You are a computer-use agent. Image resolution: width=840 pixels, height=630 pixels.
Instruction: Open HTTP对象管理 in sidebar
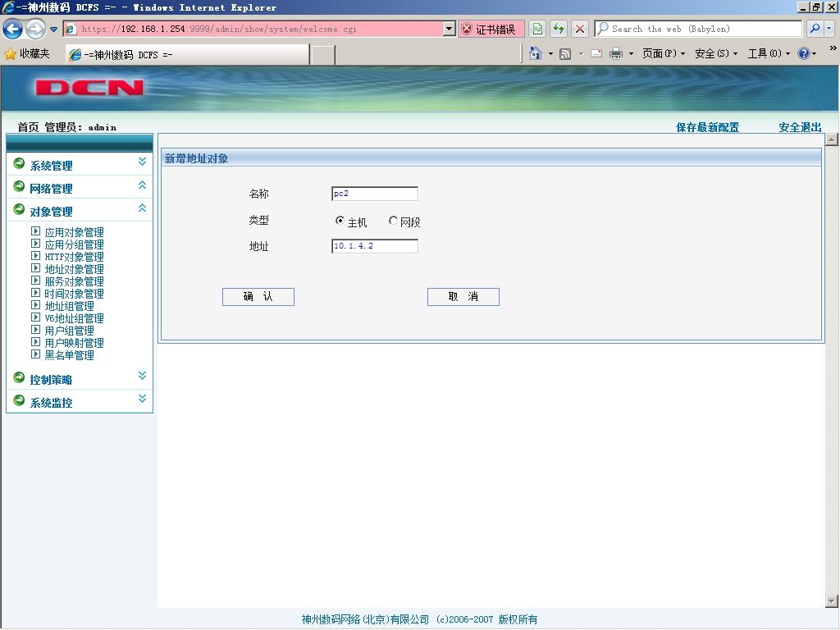tap(75, 257)
